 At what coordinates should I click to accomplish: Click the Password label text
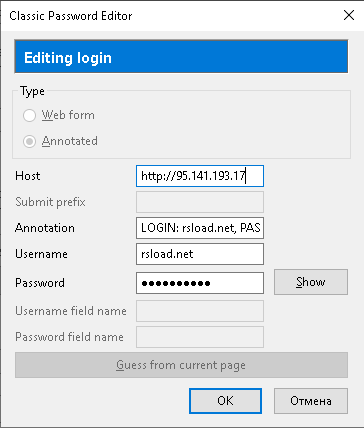point(40,283)
